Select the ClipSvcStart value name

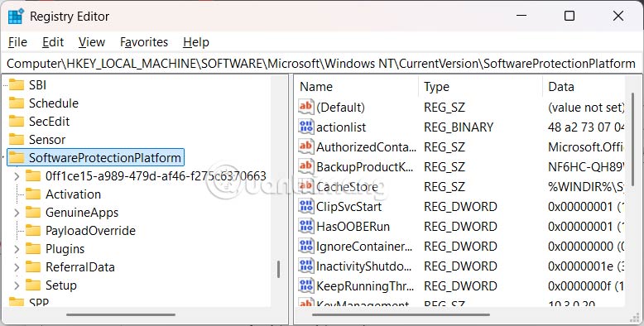348,207
